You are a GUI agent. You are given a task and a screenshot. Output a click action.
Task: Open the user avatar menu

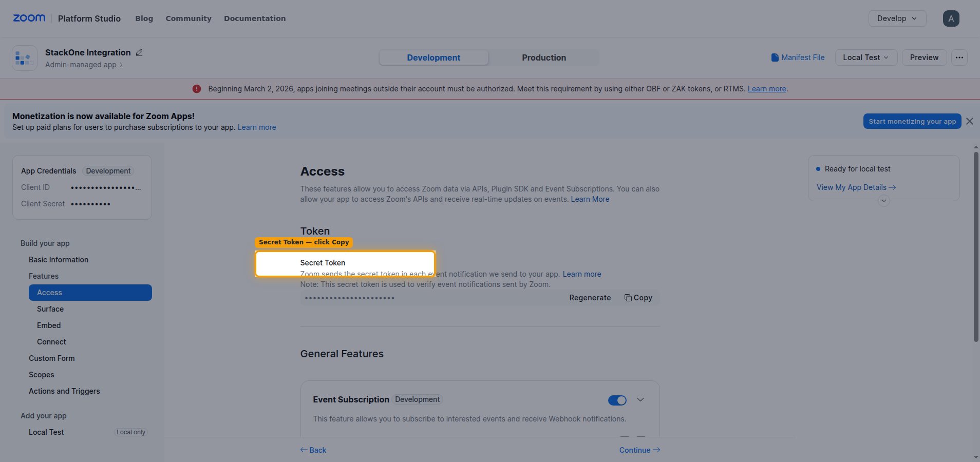951,18
